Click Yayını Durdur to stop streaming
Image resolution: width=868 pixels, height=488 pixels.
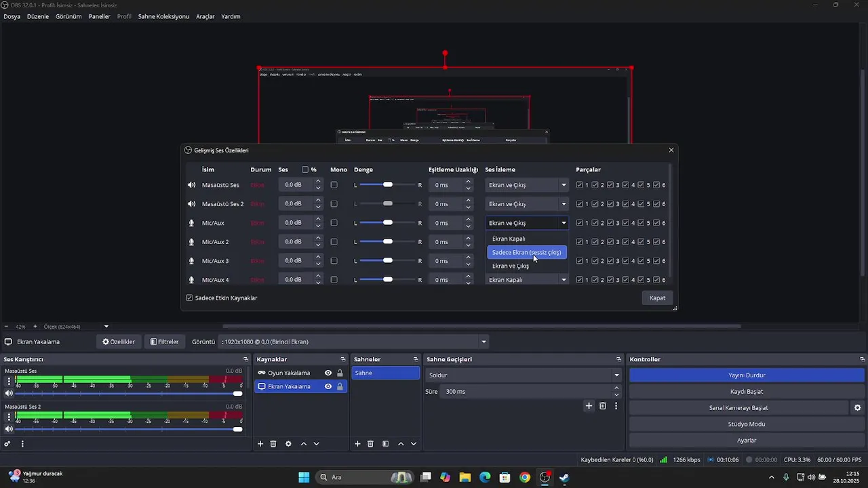coord(747,375)
